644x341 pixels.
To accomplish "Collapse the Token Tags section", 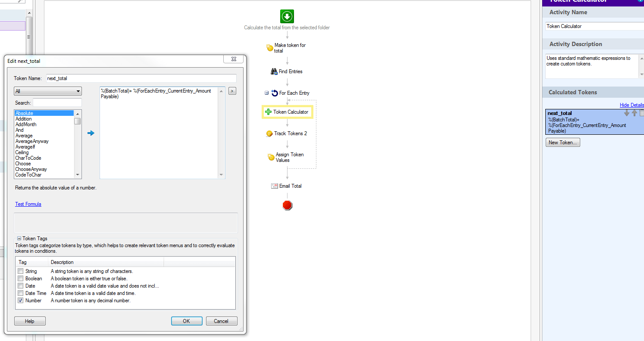I will pos(19,239).
